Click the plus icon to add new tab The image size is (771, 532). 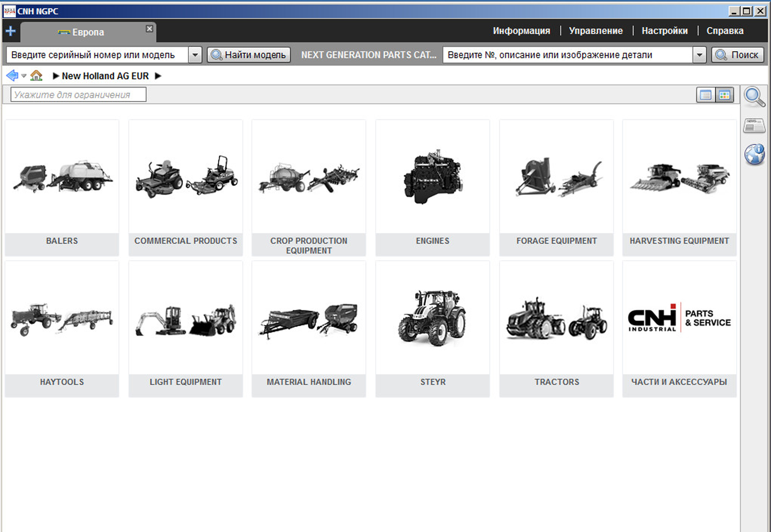(11, 31)
